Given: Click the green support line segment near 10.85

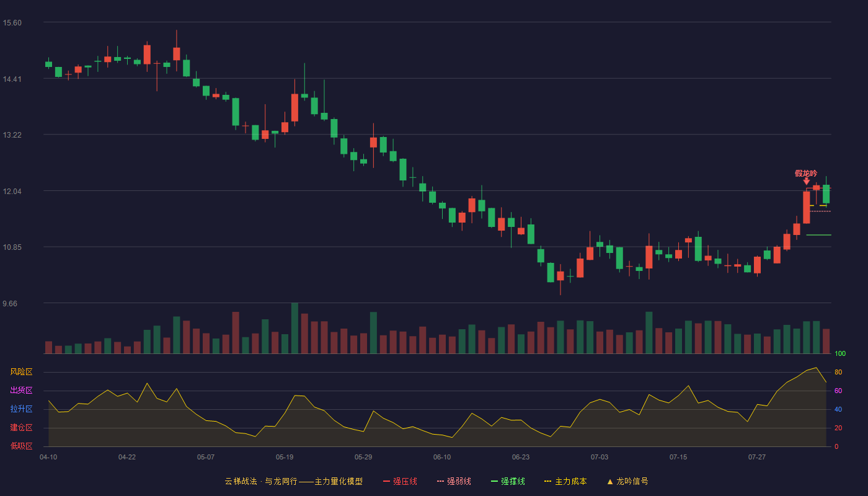Looking at the screenshot, I should pyautogui.click(x=818, y=235).
